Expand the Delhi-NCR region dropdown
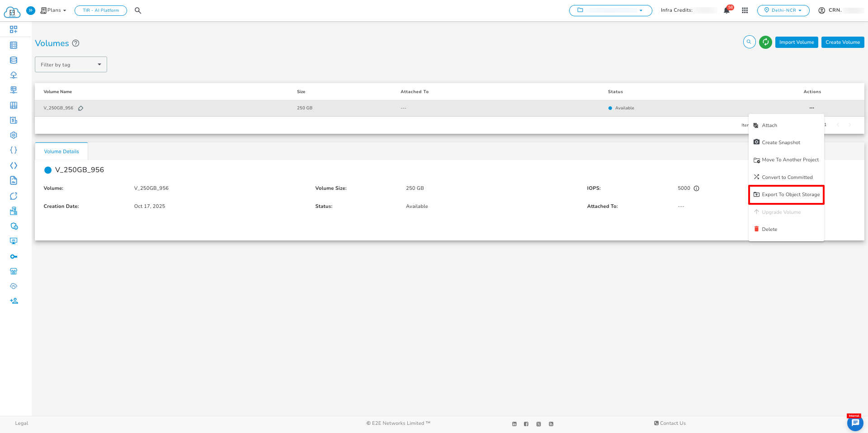Viewport: 868px width, 433px height. tap(783, 10)
